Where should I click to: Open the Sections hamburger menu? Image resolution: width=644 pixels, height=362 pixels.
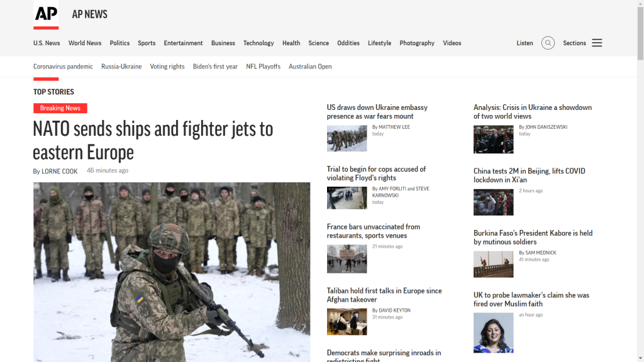(x=596, y=43)
